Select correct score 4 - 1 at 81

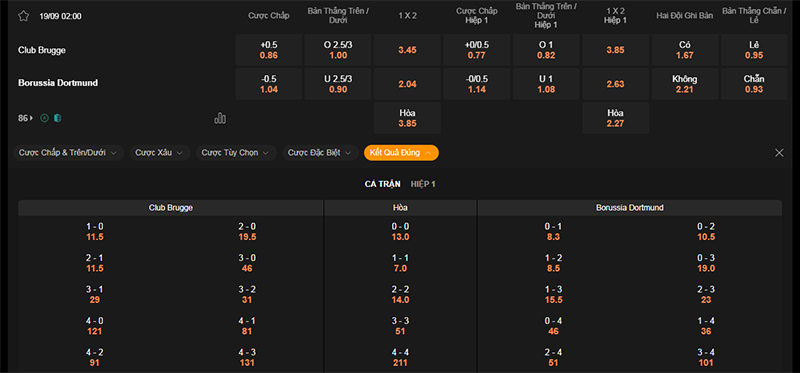pos(247,326)
